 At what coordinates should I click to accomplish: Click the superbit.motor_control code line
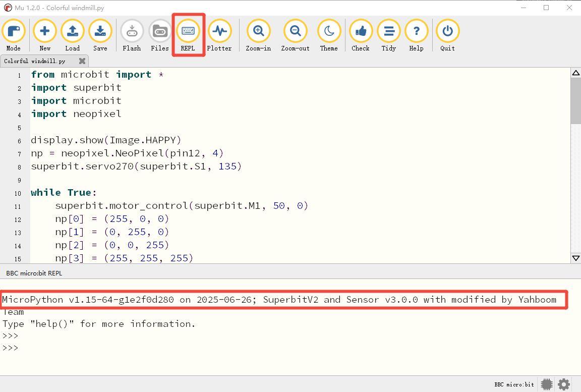coord(182,206)
